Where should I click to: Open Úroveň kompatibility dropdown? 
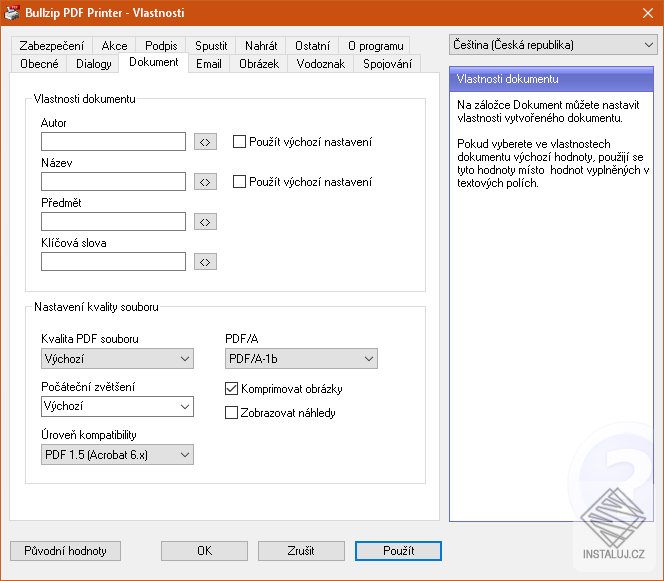click(117, 455)
